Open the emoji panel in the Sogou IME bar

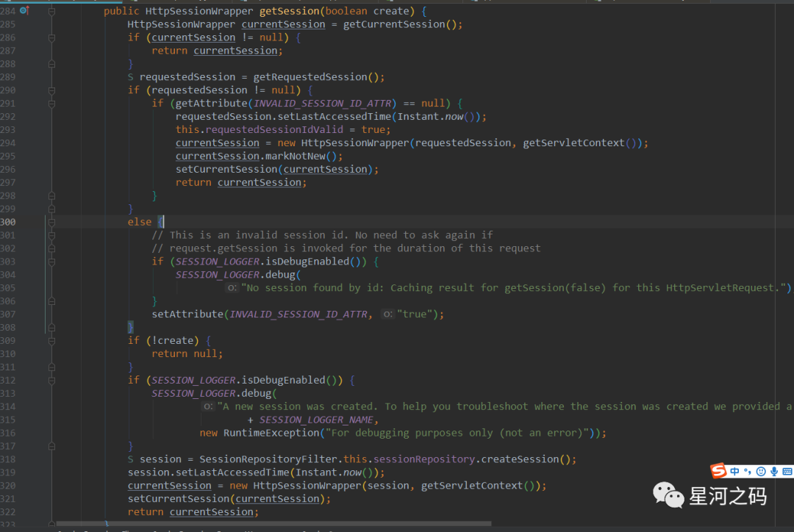point(761,472)
